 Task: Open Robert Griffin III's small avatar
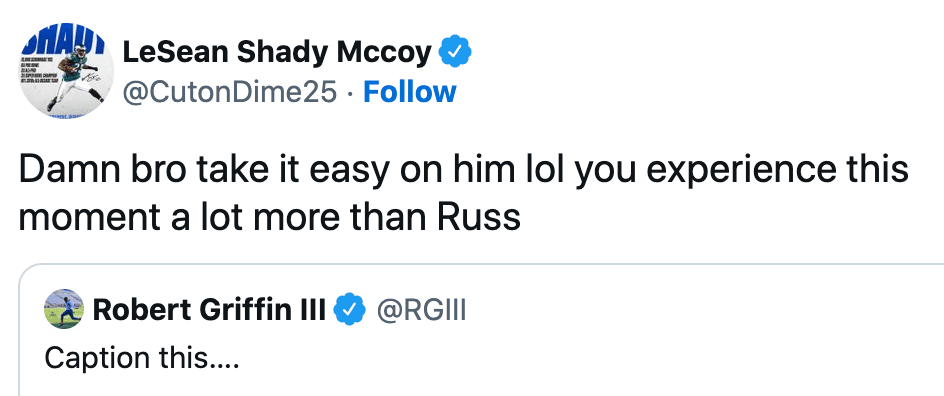coord(64,309)
